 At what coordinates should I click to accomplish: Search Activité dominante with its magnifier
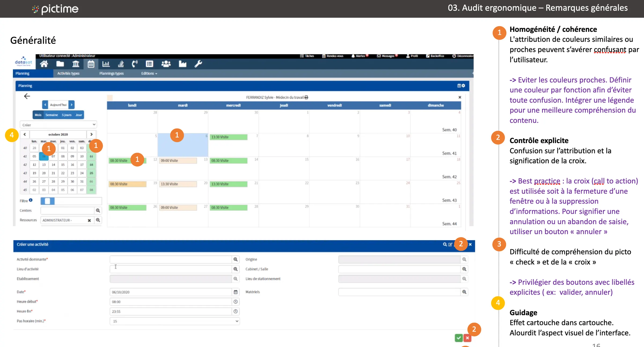(236, 259)
